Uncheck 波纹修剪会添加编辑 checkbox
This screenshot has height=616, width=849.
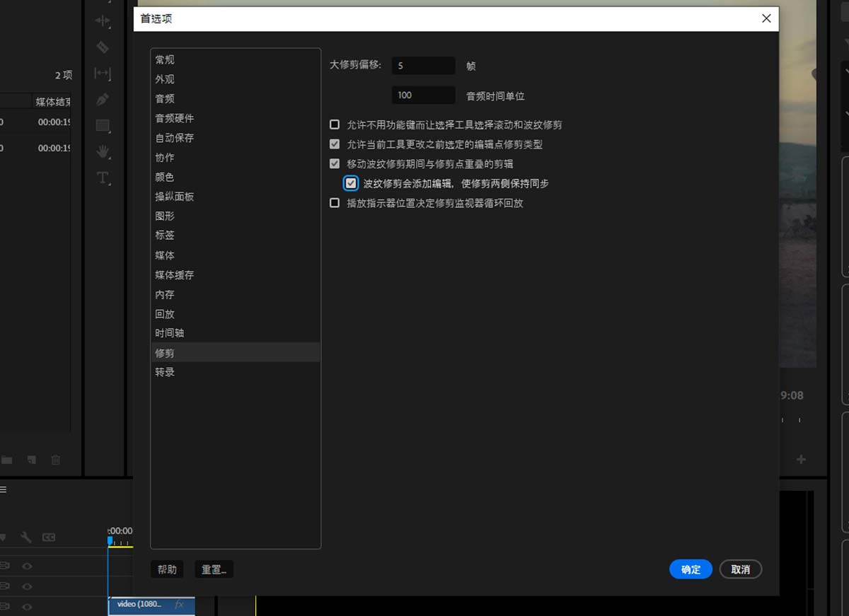pyautogui.click(x=351, y=183)
